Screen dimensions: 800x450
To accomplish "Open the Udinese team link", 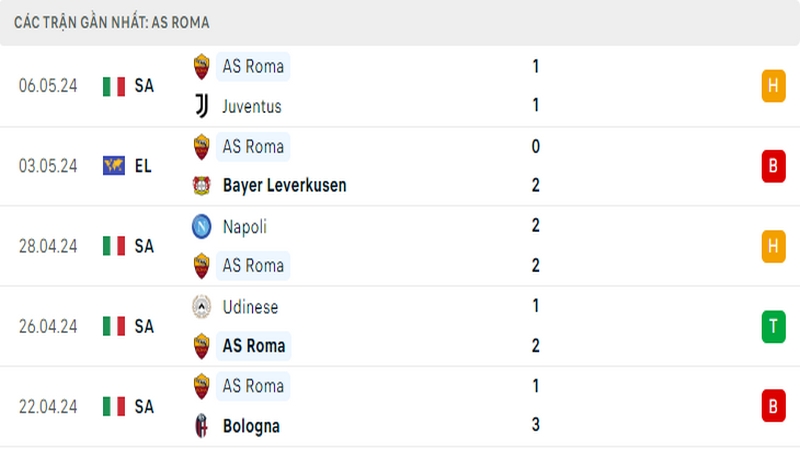I will tap(250, 306).
